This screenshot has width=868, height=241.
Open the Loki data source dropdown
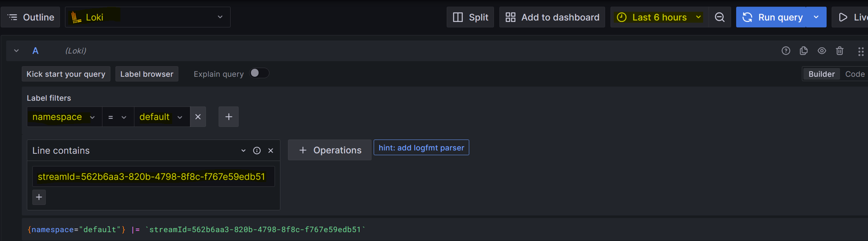tap(147, 17)
